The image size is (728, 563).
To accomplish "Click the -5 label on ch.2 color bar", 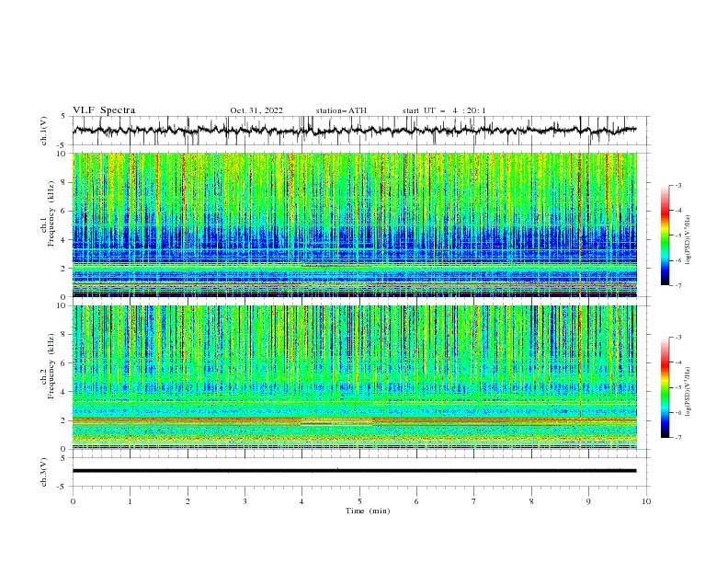I will [x=678, y=387].
